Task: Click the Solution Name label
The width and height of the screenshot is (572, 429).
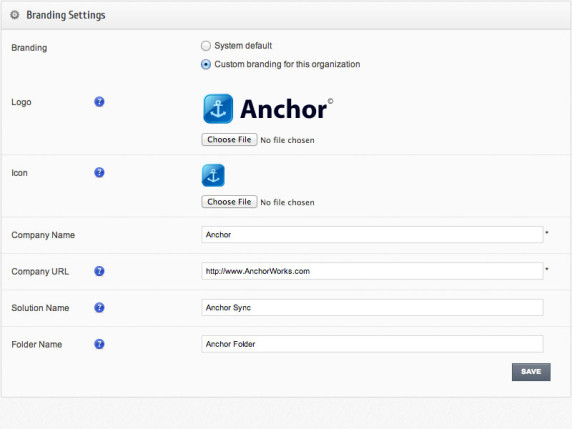Action: coord(40,308)
